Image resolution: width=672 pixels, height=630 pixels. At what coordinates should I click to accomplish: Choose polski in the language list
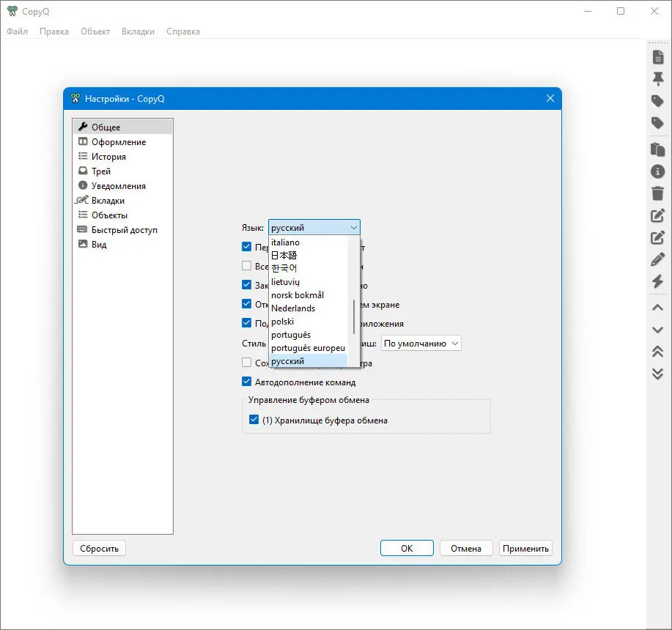coord(308,322)
